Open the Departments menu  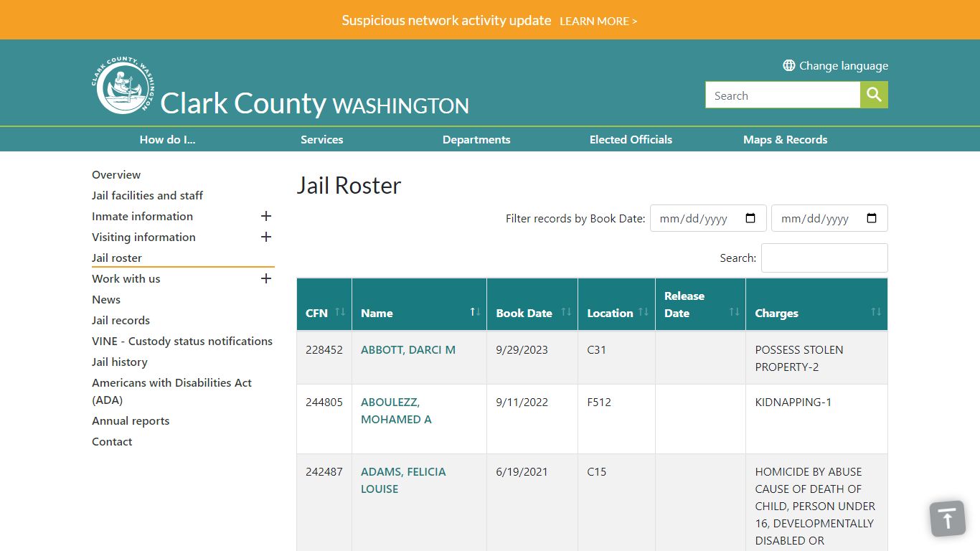coord(476,140)
